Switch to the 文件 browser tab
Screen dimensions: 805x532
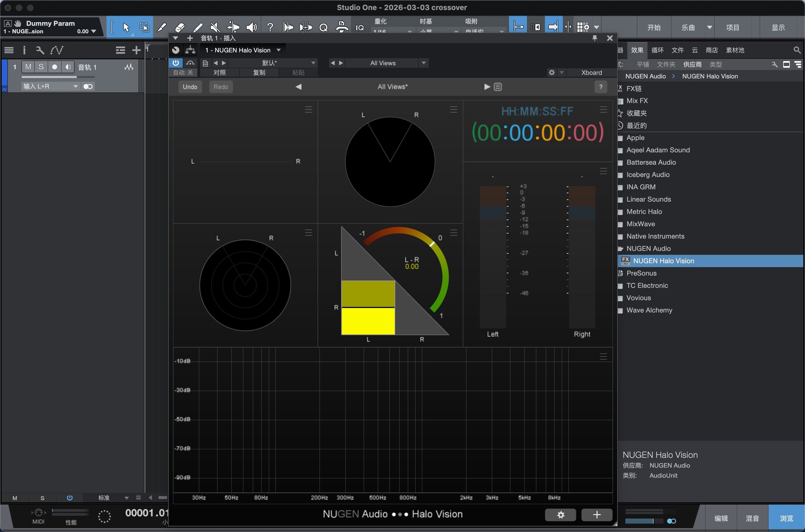coord(677,50)
